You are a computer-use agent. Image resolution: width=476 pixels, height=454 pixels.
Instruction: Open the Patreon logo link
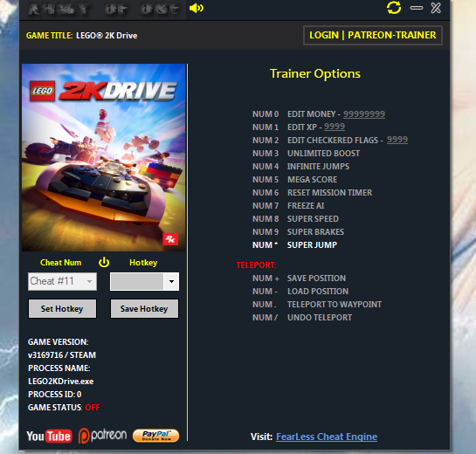102,436
